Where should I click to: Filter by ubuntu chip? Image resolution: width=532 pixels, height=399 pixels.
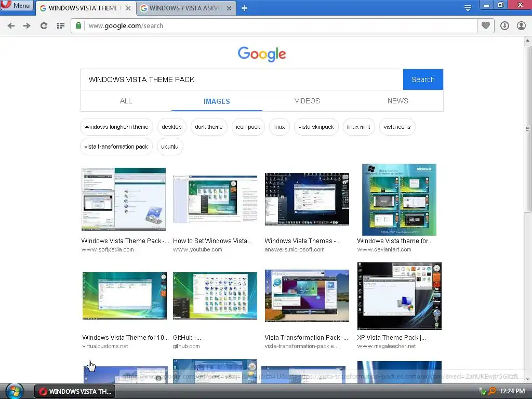[x=170, y=147]
